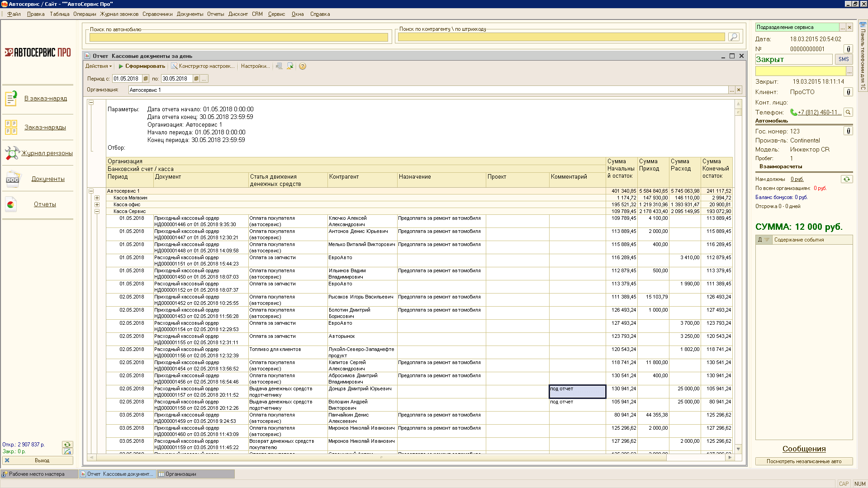Open the report help question-mark icon

click(x=303, y=66)
